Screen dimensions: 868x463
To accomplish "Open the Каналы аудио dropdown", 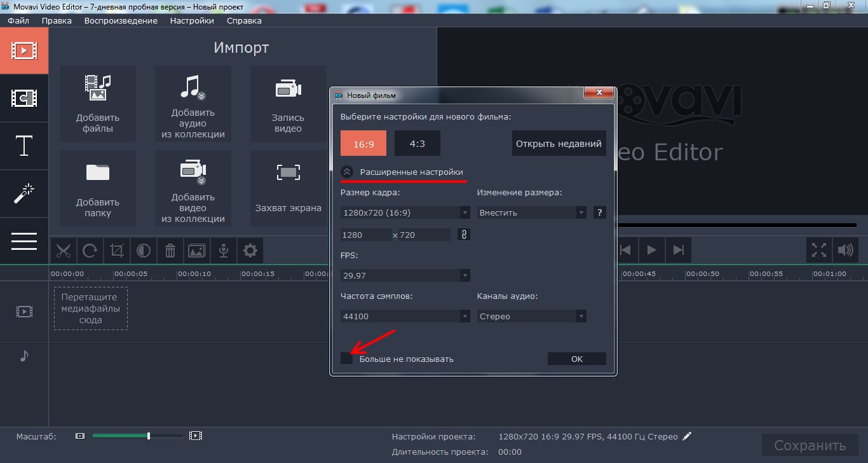I will tap(532, 316).
